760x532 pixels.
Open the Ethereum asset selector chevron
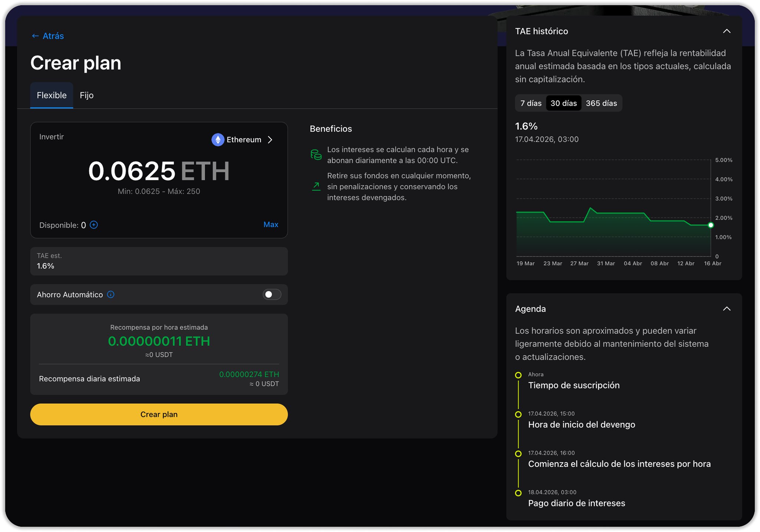tap(271, 140)
